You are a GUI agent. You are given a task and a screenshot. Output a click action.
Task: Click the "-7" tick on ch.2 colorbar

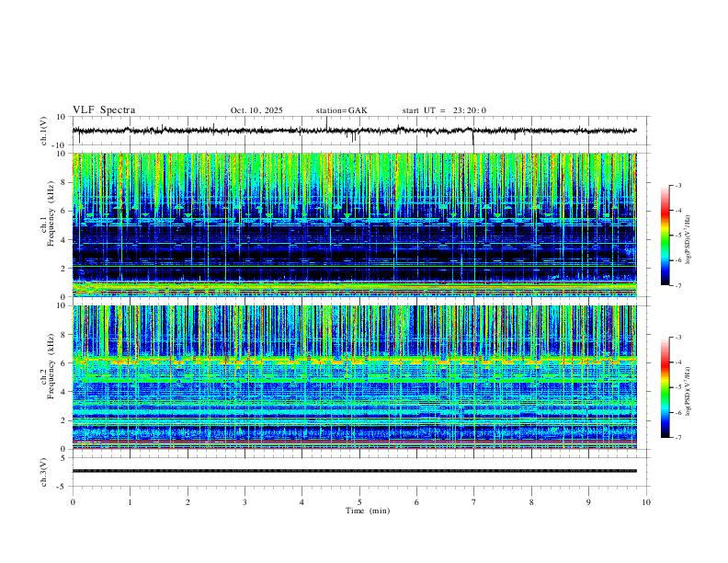point(677,438)
